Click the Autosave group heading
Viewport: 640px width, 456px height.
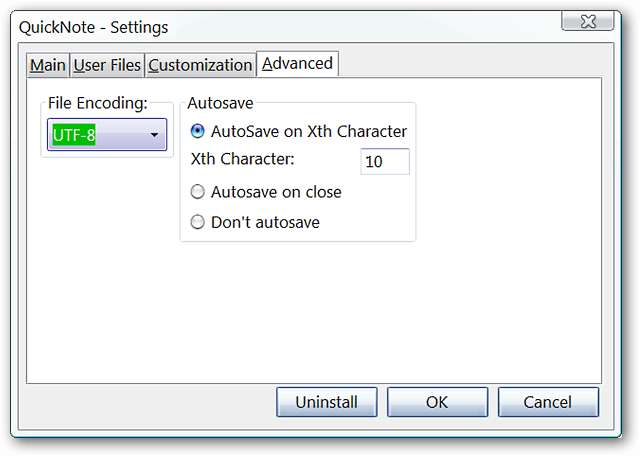(220, 103)
